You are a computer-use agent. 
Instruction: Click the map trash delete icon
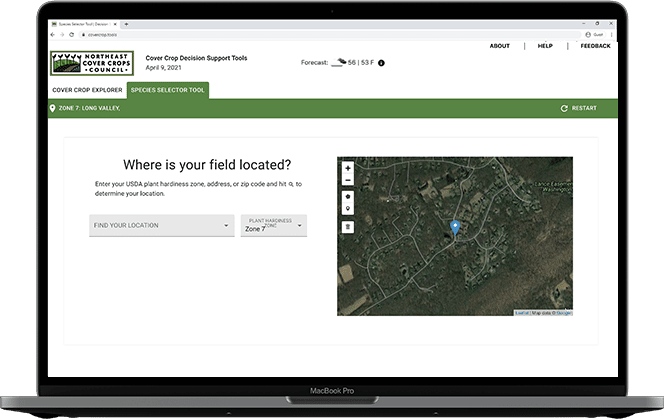tap(348, 227)
